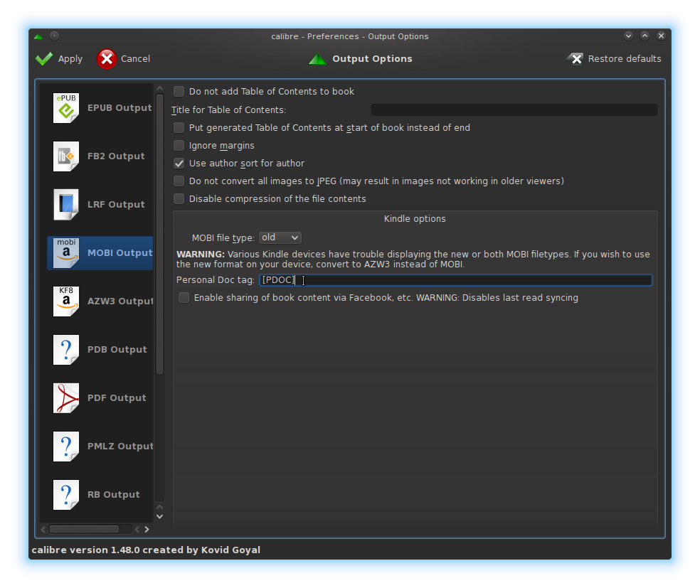700x588 pixels.
Task: Open the EPUB Output settings page
Action: click(x=100, y=108)
